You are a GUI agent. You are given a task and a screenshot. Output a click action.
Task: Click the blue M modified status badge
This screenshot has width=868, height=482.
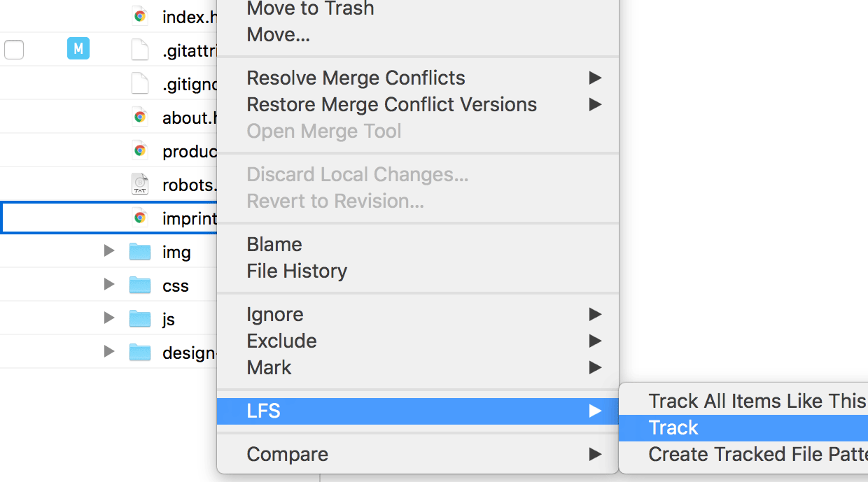pyautogui.click(x=78, y=49)
